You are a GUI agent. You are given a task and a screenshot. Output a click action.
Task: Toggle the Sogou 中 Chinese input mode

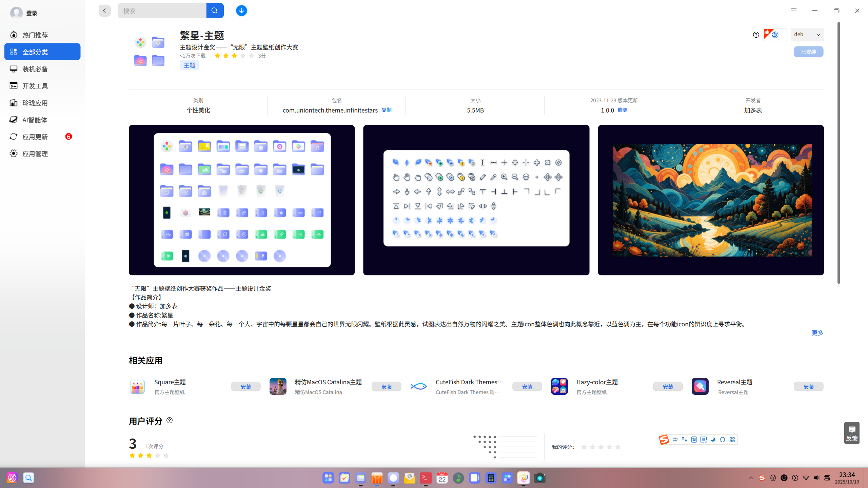675,440
